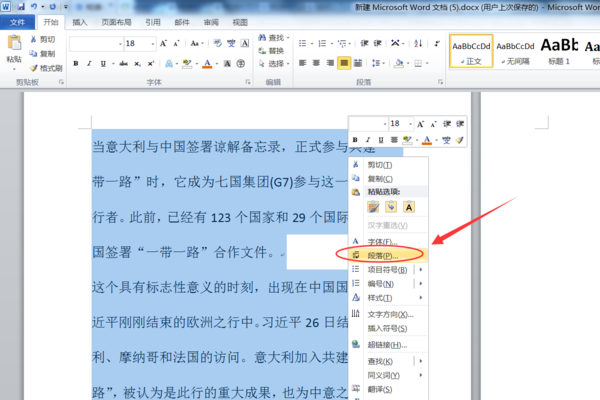Viewport: 600px width, 400px height.
Task: Click the Copy (复制) button in ribbon clipboard group
Action: [43, 54]
